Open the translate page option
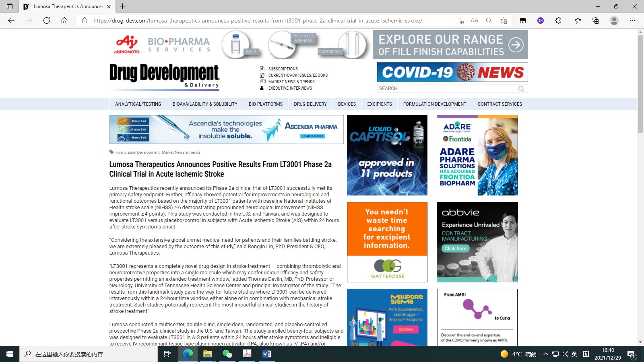Screen dimensions: 644x362 (x=475, y=21)
